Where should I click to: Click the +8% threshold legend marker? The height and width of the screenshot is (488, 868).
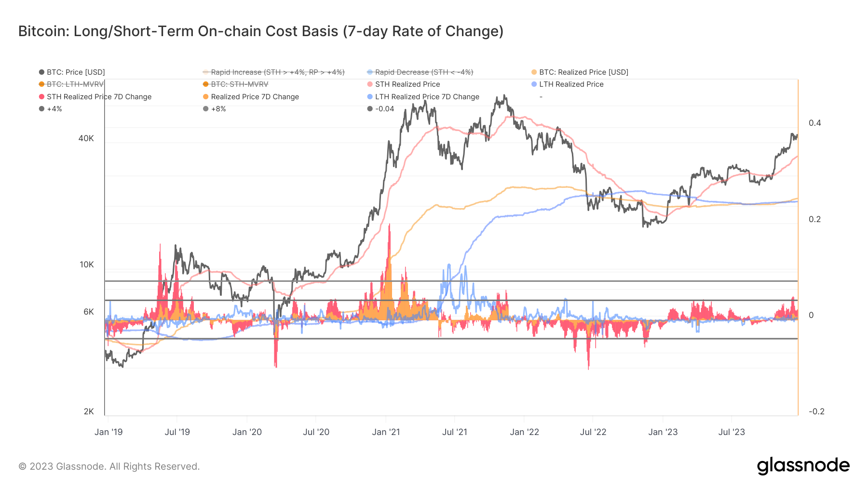point(206,109)
